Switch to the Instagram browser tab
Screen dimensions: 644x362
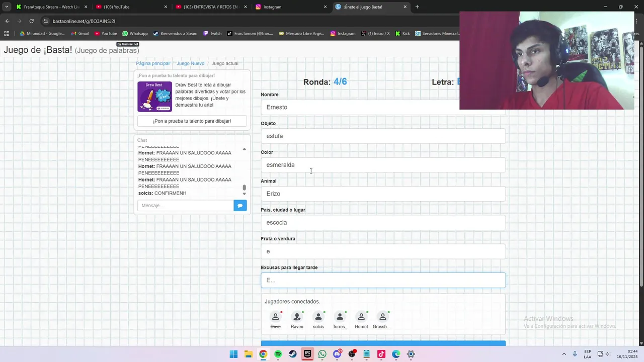click(x=291, y=7)
